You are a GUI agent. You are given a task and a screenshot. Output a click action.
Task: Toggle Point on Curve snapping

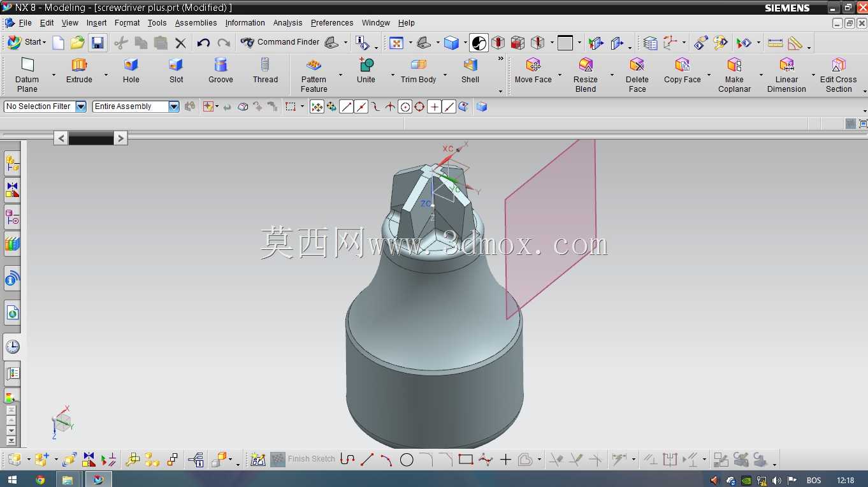pos(449,107)
